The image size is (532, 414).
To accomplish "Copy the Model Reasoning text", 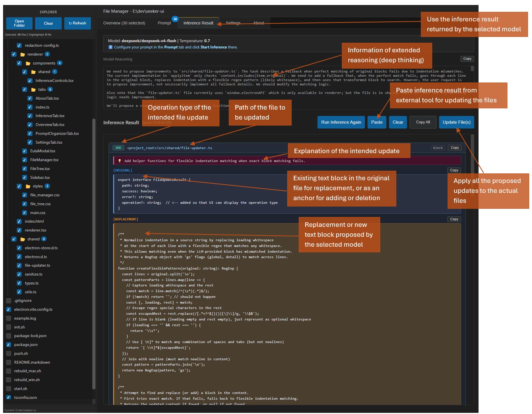I will click(x=467, y=59).
